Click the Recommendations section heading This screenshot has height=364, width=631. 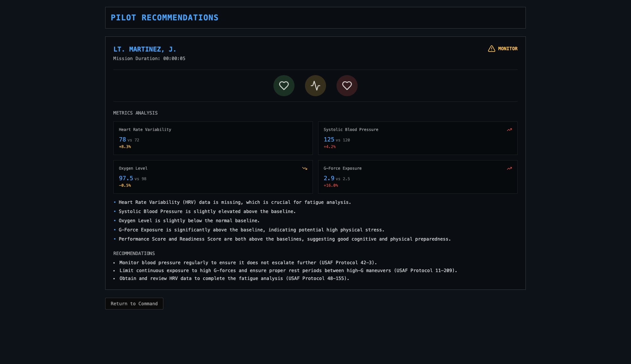pos(134,253)
